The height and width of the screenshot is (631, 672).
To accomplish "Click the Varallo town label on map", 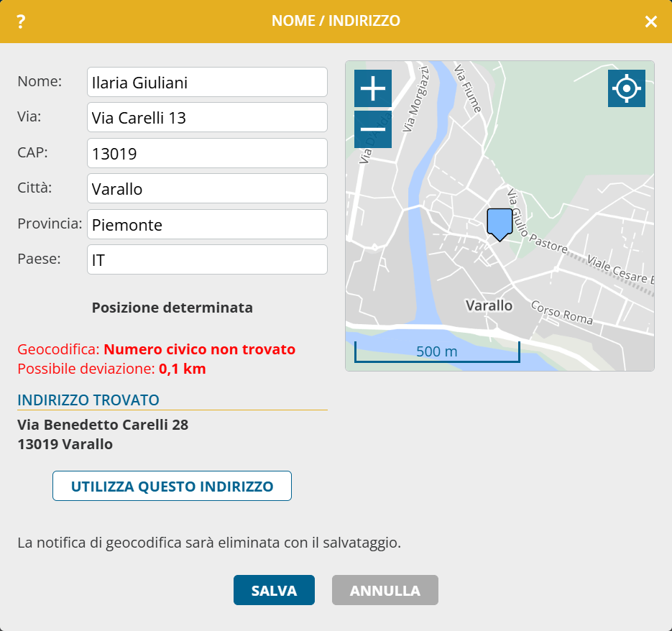I will coord(489,305).
